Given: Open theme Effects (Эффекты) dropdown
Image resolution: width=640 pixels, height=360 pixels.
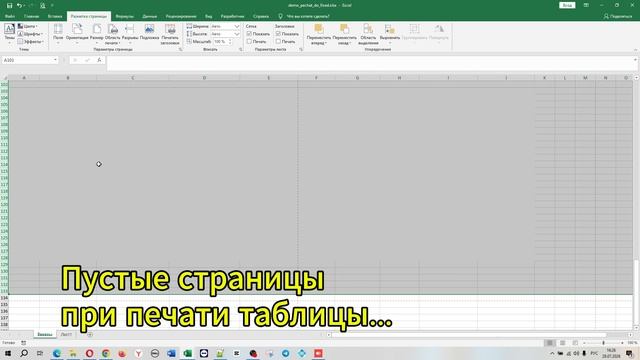Looking at the screenshot, I should (31, 42).
